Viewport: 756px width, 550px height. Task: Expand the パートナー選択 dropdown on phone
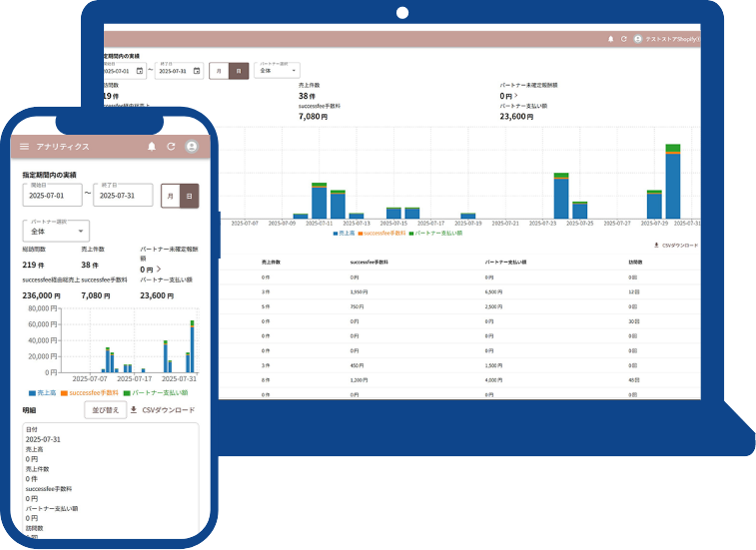56,231
